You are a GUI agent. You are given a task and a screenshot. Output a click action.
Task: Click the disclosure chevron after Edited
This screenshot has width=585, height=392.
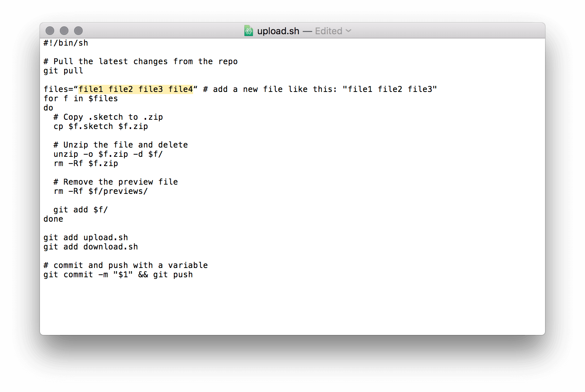pos(349,31)
